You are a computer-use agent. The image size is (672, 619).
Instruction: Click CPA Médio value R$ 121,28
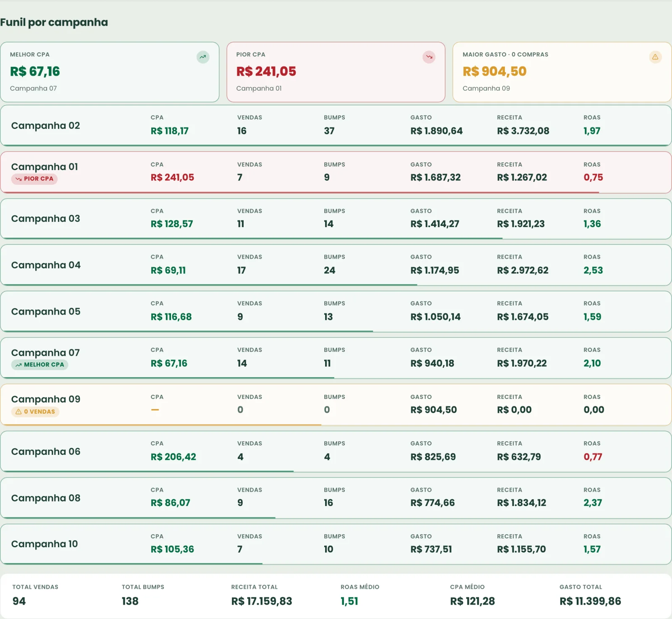[472, 601]
